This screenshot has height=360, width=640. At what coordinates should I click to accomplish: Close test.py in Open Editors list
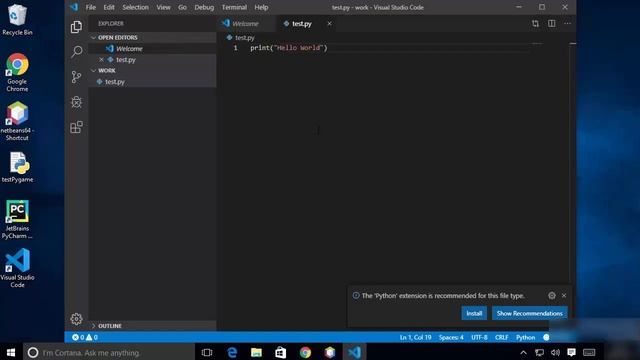click(101, 60)
